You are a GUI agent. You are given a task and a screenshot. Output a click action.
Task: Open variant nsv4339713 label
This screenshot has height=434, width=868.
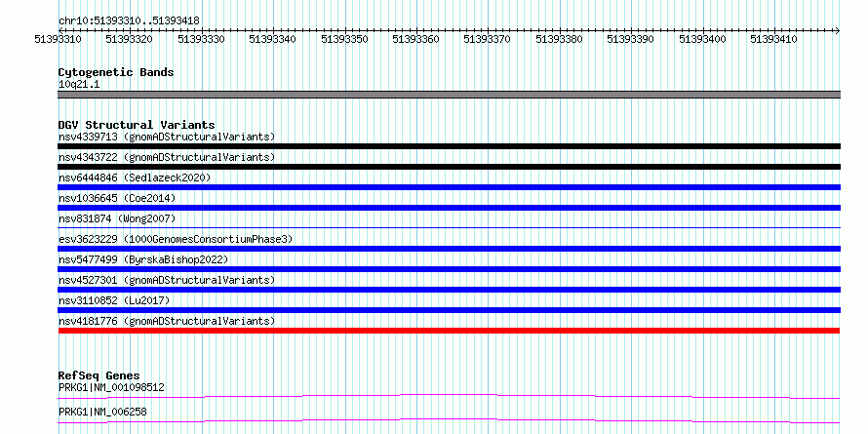[x=167, y=137]
